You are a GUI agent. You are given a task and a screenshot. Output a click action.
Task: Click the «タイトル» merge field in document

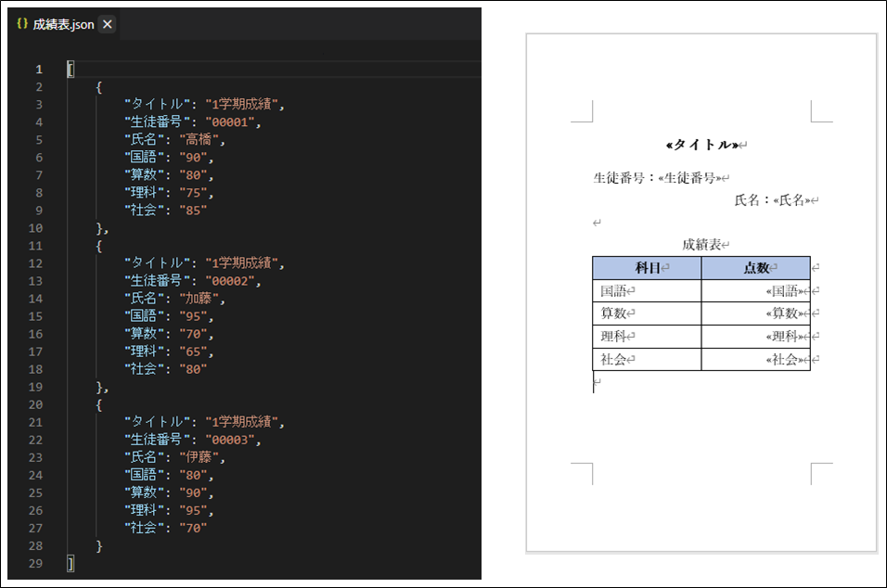[702, 145]
